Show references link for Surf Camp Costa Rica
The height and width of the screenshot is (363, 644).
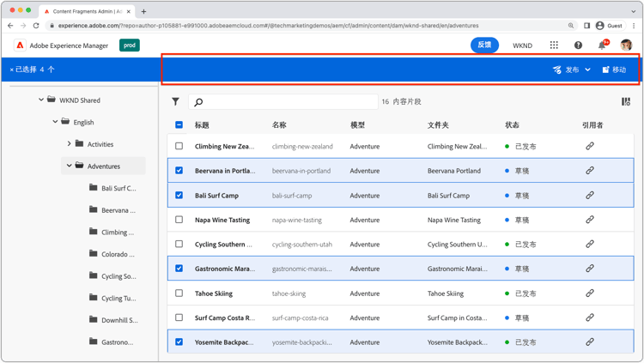(x=590, y=318)
